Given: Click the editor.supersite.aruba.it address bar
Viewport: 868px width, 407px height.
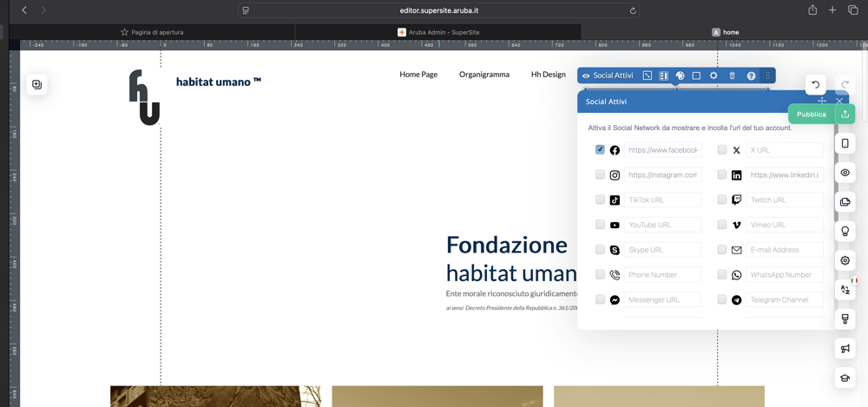Looking at the screenshot, I should click(439, 10).
